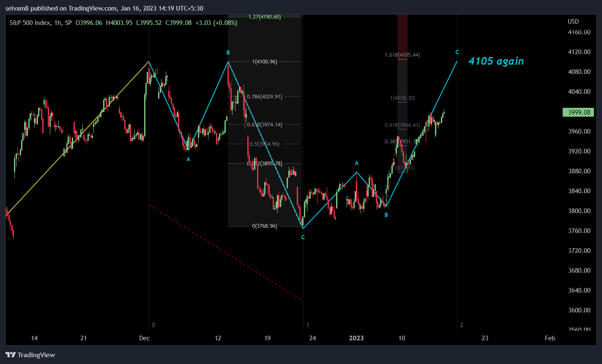Viewport: 602px width, 364px height.
Task: Select the 0.618(3974.14) retracement label
Action: tap(264, 124)
